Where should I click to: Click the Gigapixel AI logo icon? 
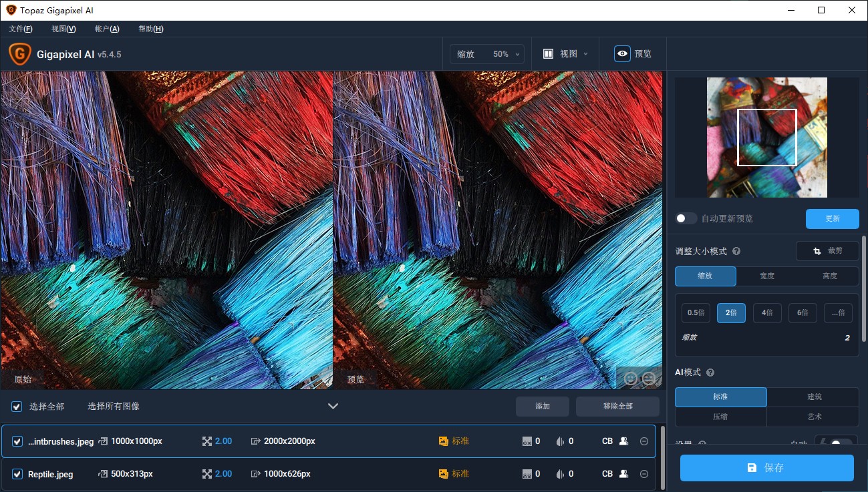pos(19,53)
